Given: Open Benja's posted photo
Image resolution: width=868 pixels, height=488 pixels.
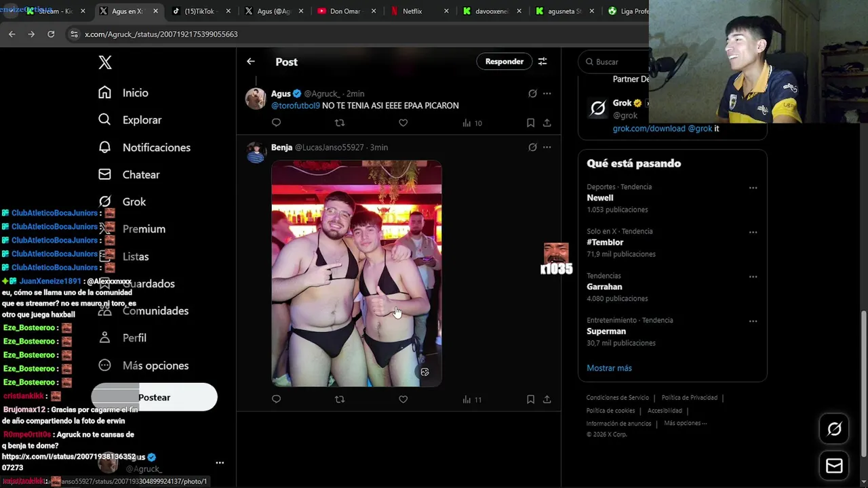Looking at the screenshot, I should [357, 273].
